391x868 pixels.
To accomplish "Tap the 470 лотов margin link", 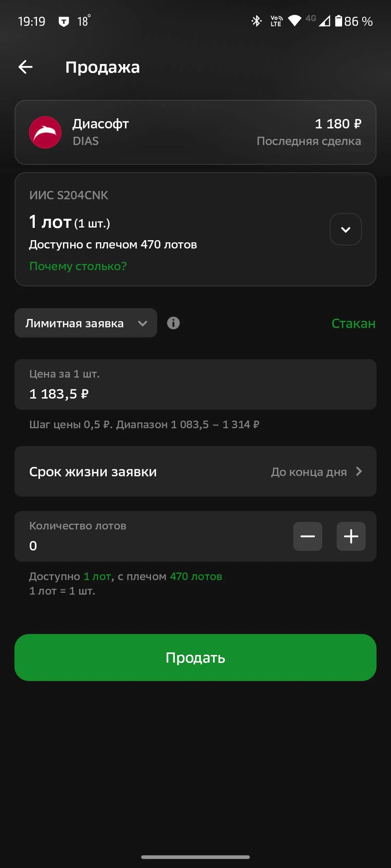I will tap(196, 576).
